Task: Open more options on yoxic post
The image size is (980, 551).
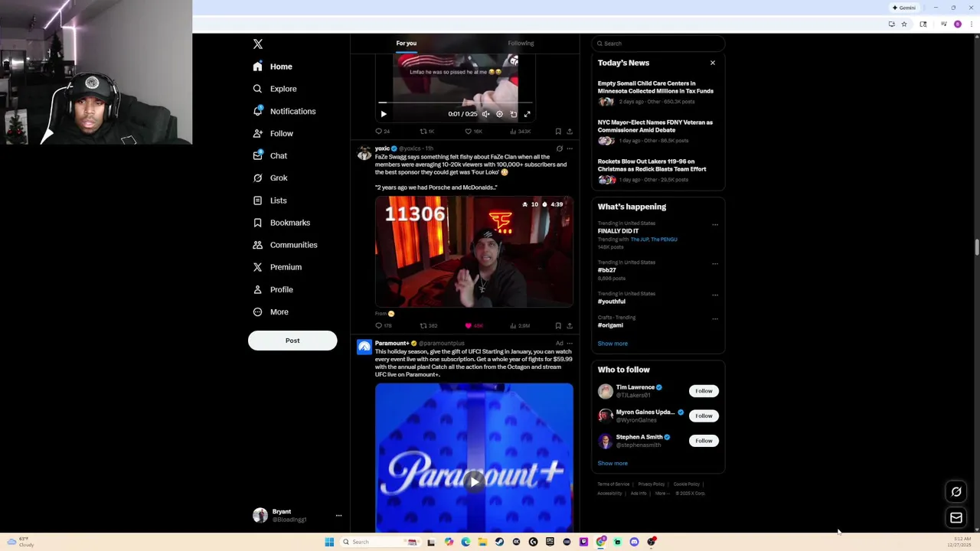Action: point(569,148)
